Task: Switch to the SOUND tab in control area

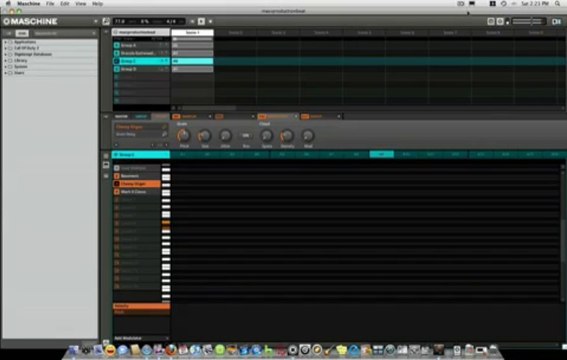Action: pyautogui.click(x=160, y=116)
